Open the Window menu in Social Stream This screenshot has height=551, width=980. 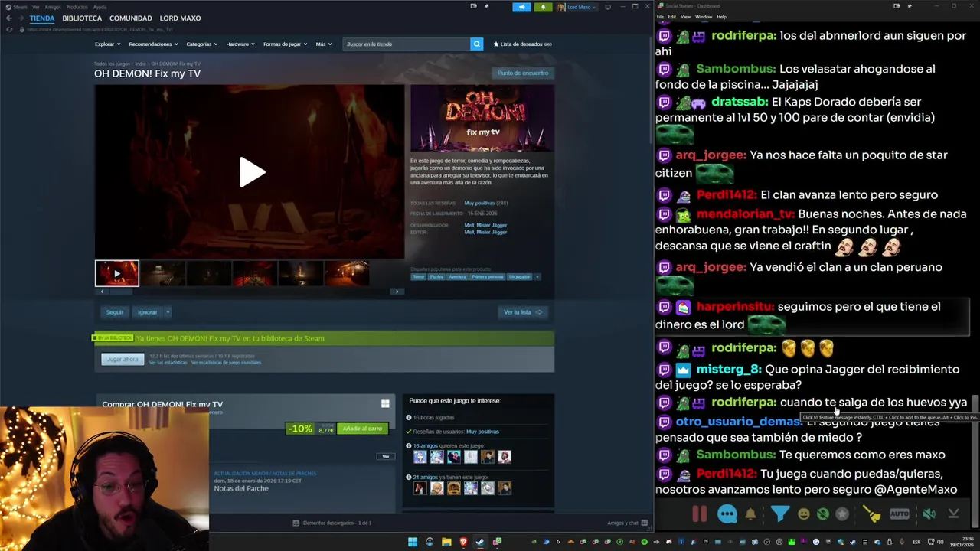pos(704,16)
